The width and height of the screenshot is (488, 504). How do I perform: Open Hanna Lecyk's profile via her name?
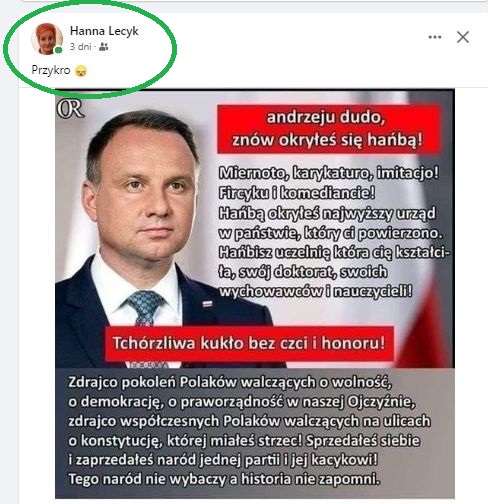point(104,31)
